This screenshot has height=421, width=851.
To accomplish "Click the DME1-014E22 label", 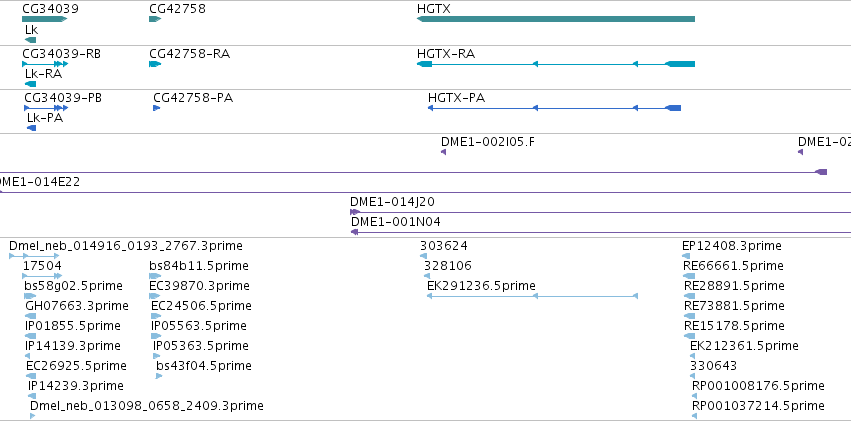I will pos(39,182).
